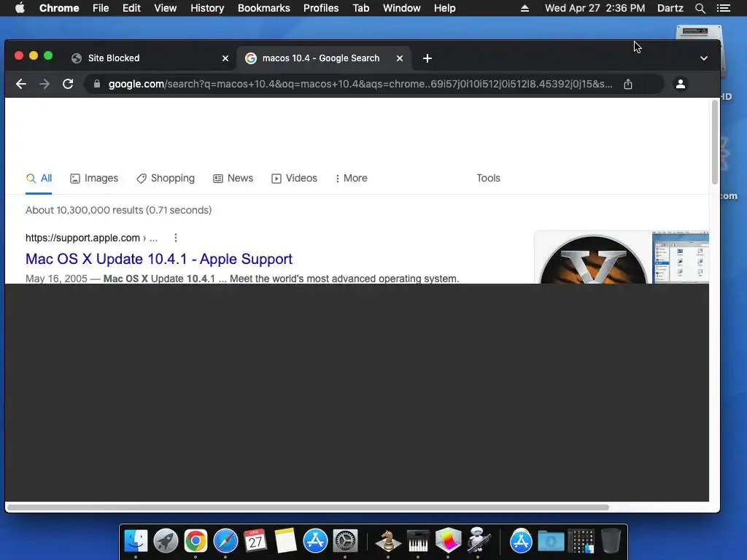Click the vertical page scrollbar
The image size is (747, 560).
coord(715,141)
